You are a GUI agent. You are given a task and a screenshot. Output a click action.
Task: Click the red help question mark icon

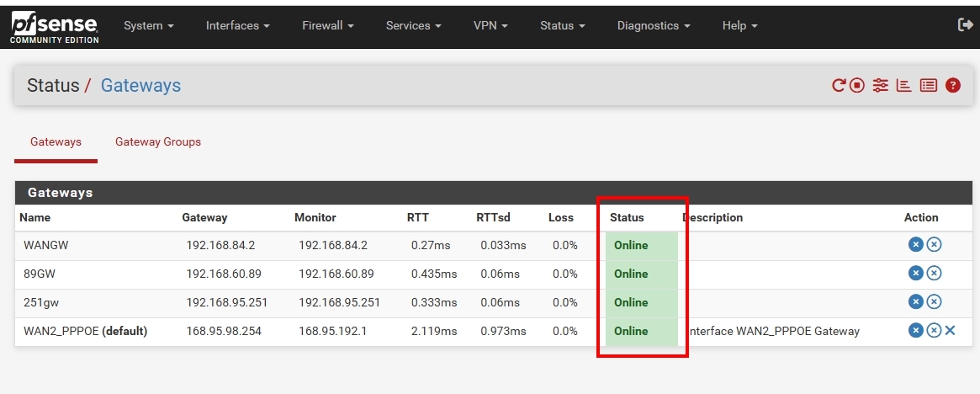point(953,85)
